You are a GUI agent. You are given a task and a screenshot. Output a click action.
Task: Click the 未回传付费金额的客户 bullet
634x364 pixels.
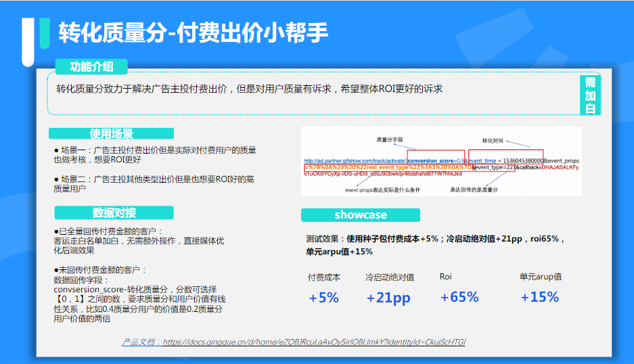[100, 270]
